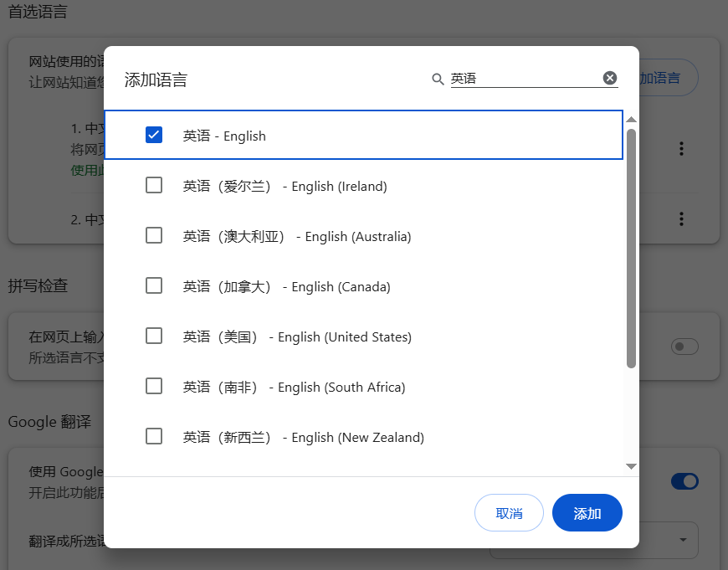Screen dimensions: 728x570
Task: Check English (Australia) checkbox
Action: point(154,235)
